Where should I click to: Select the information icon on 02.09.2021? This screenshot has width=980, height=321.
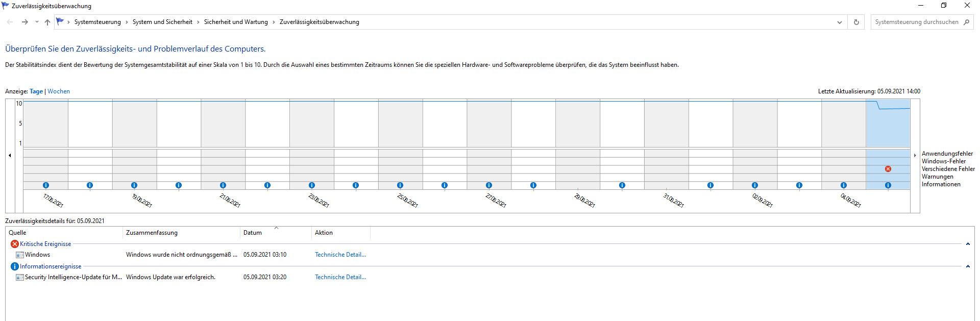point(755,185)
